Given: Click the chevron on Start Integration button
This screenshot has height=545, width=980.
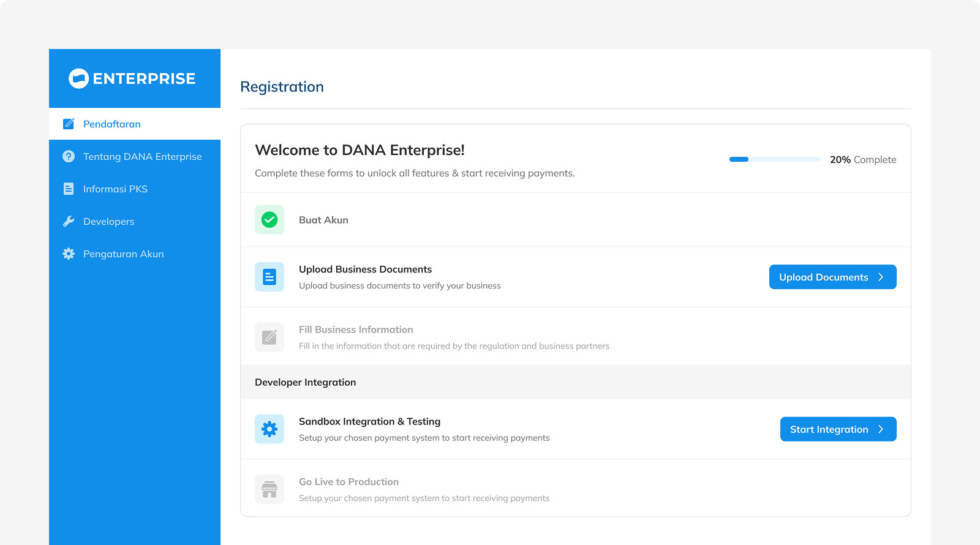Looking at the screenshot, I should click(x=881, y=429).
